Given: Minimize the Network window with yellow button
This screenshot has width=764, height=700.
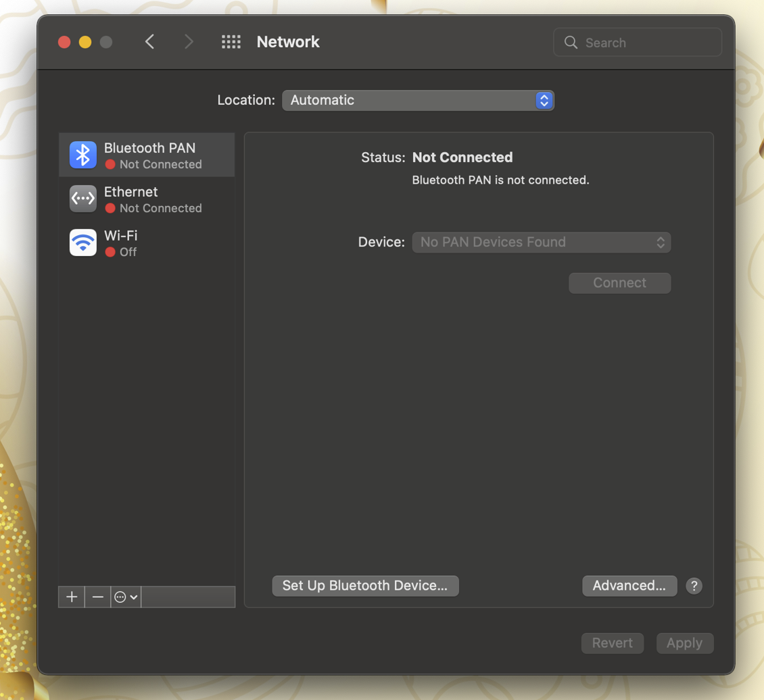Looking at the screenshot, I should click(85, 42).
